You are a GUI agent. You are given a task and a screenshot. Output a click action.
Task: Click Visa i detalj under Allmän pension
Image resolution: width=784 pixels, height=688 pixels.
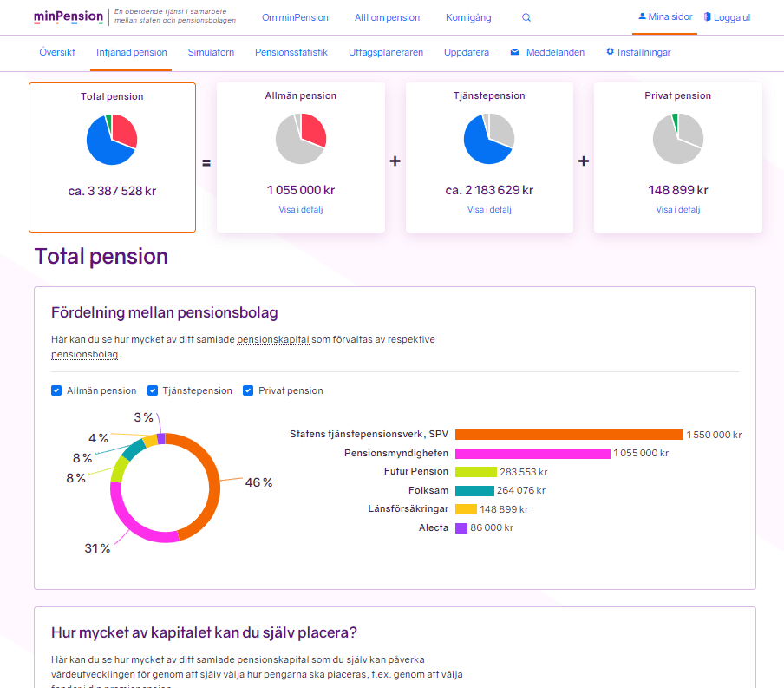click(x=300, y=209)
